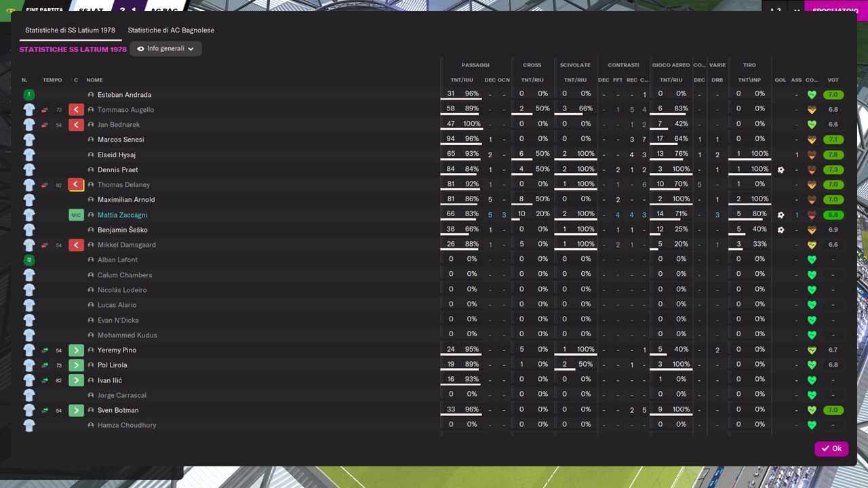Viewport: 868px width, 488px height.
Task: Click Marcos Senesi's light blue shirt icon
Action: (28, 140)
